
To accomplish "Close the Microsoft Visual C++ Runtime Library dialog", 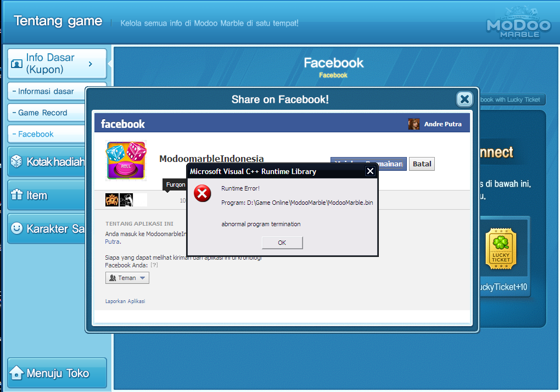I will tap(371, 171).
